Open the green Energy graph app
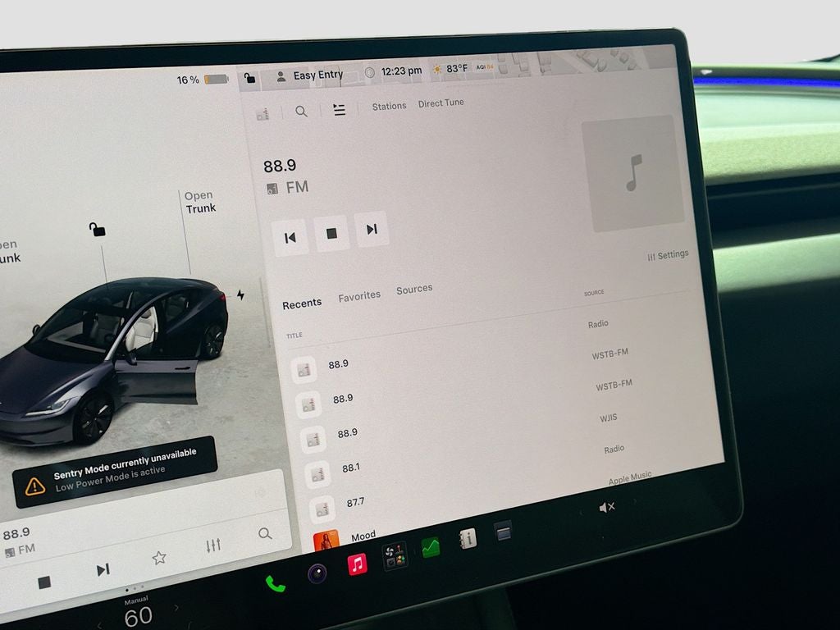The width and height of the screenshot is (840, 630). (431, 547)
